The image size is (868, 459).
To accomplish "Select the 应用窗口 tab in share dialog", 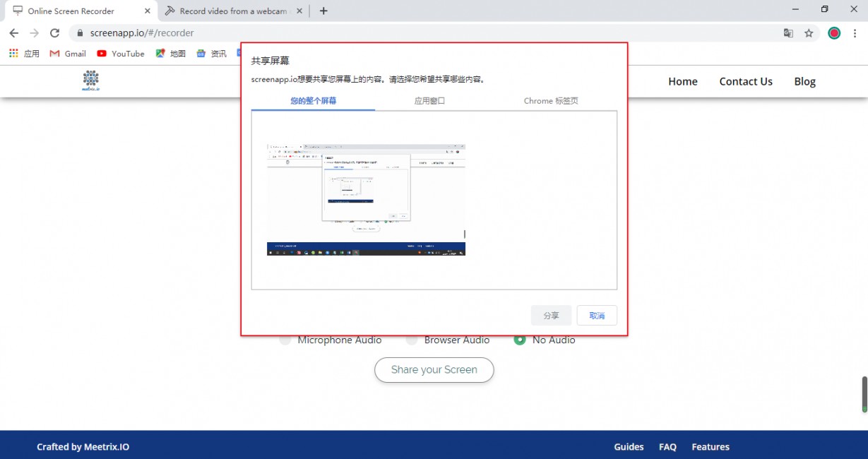I will pos(429,101).
